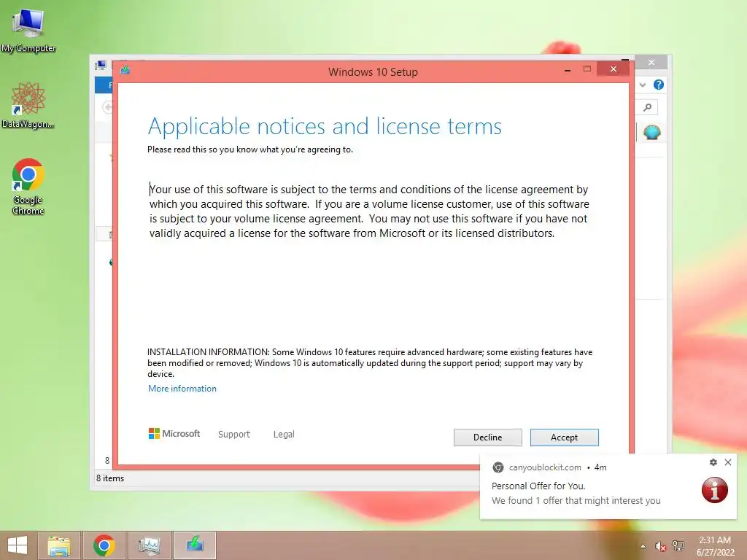Close the Windows 10 Setup window
Viewport: 747px width, 560px height.
[x=613, y=69]
